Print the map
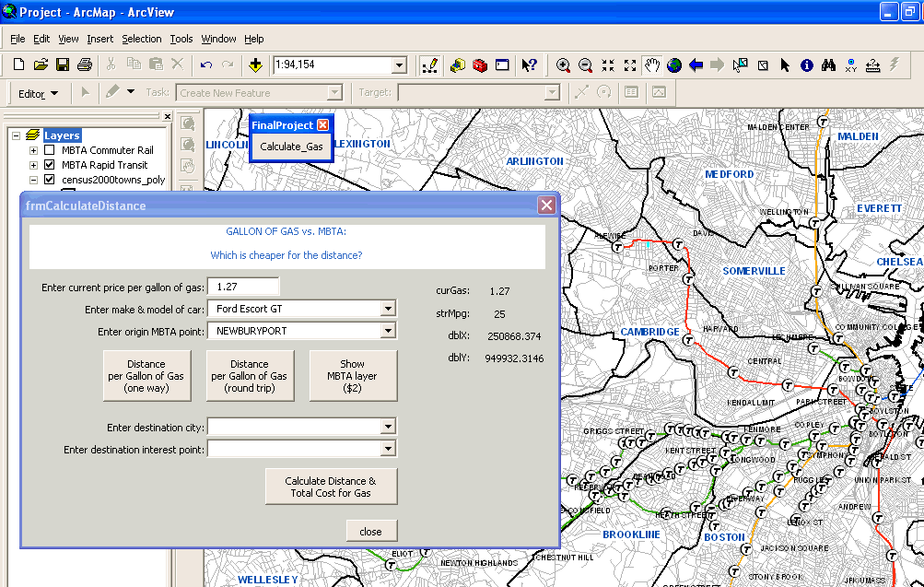924x587 pixels. coord(84,65)
